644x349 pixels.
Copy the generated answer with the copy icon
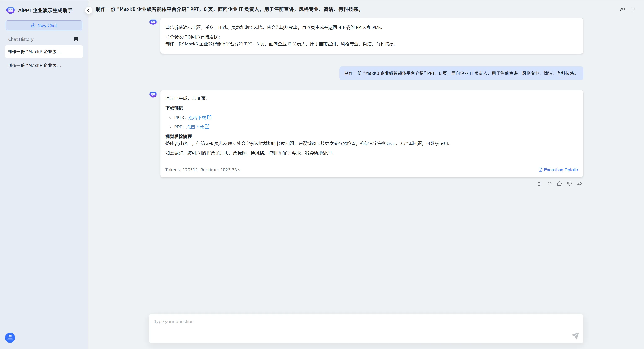pos(539,184)
